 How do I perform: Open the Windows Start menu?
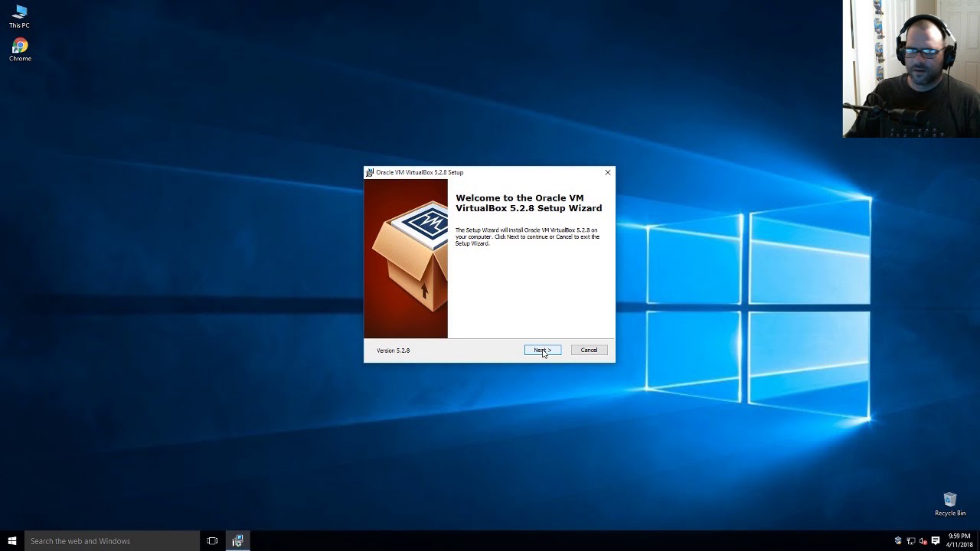click(12, 541)
